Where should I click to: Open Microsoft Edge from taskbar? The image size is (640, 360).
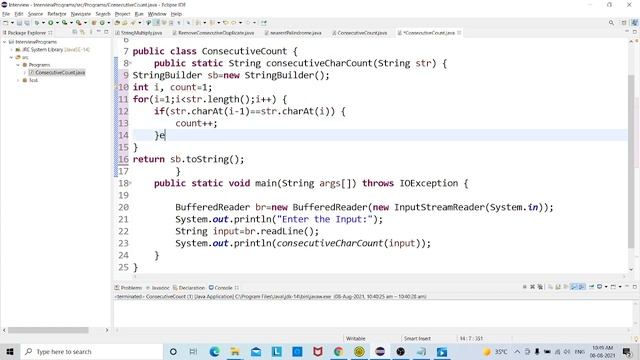(x=214, y=351)
